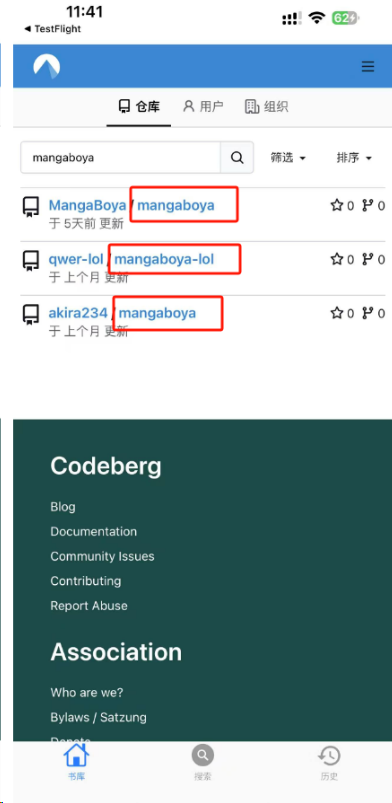Click repository icon beside akira234 row
Image resolution: width=392 pixels, height=803 pixels.
(31, 313)
